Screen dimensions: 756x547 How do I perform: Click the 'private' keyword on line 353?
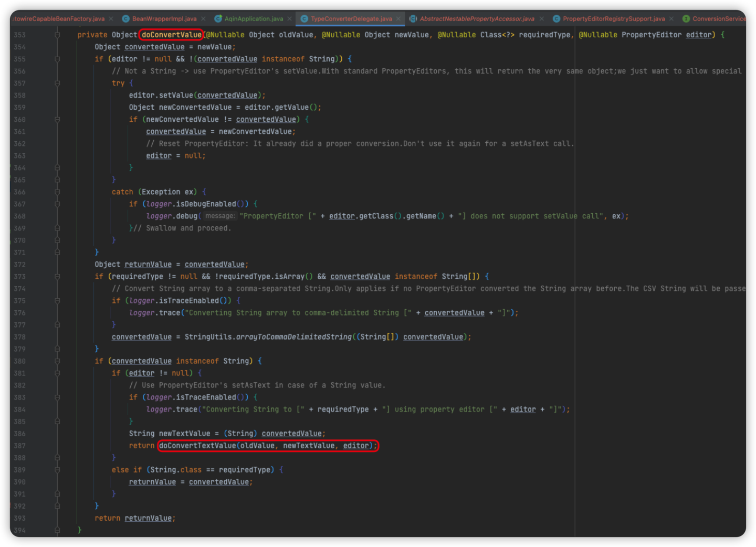[x=92, y=35]
